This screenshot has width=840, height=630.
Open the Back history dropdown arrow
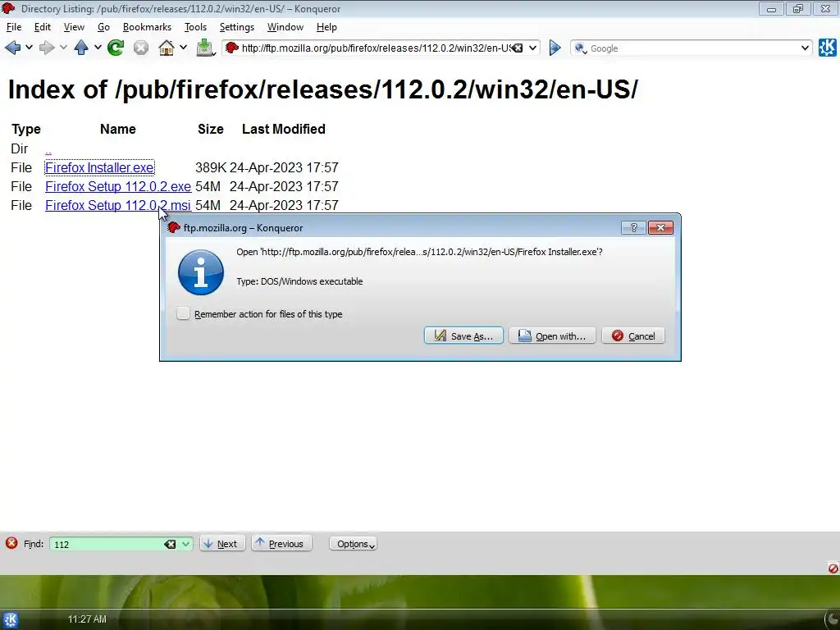[x=29, y=48]
